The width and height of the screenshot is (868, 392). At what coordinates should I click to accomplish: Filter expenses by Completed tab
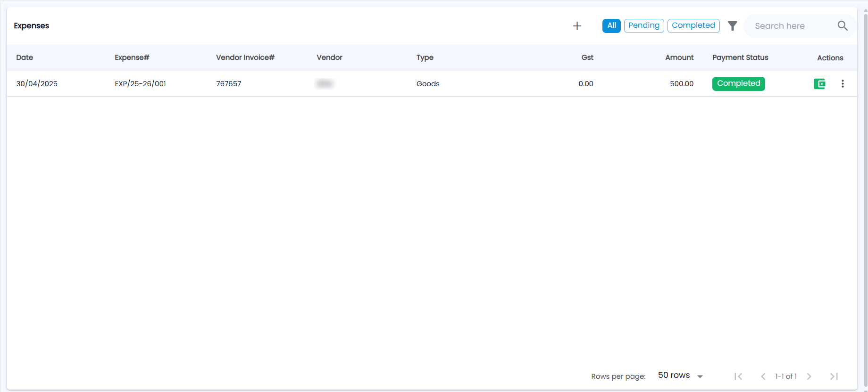click(x=693, y=26)
